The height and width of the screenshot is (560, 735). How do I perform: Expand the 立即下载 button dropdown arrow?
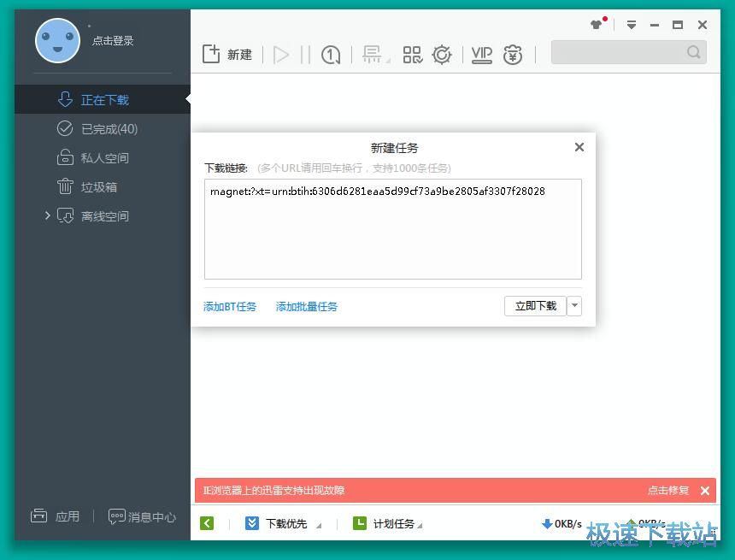573,306
